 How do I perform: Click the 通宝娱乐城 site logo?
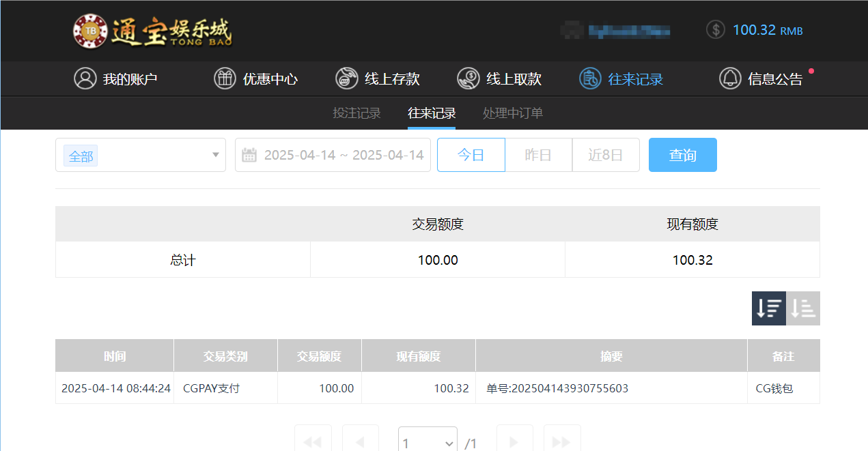tap(152, 30)
